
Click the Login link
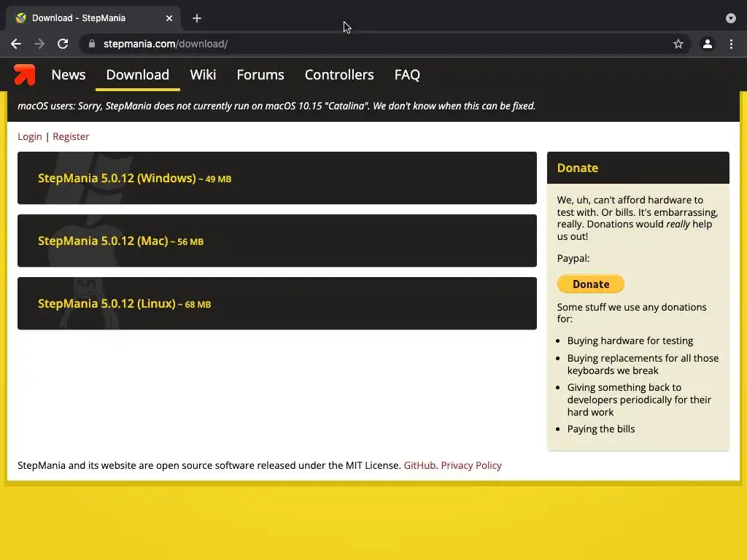(x=29, y=136)
